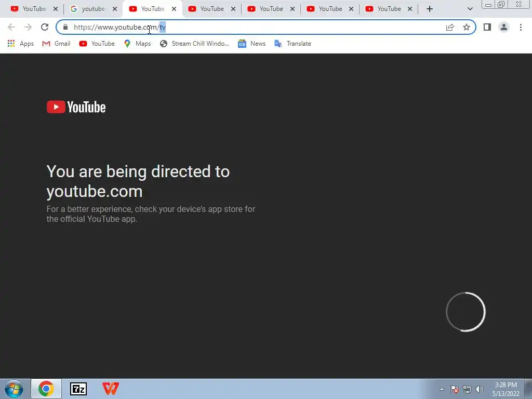Screen dimensions: 532x399
Task: Click the Chrome taskbar icon
Action: click(46, 389)
